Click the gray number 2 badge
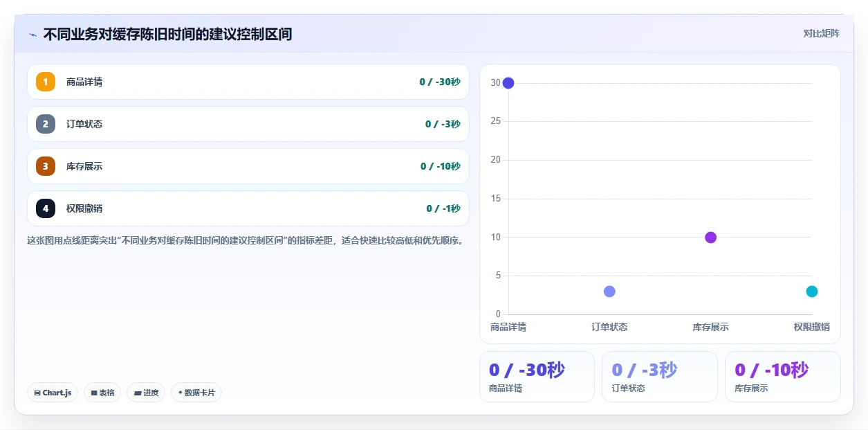This screenshot has height=430, width=868. tap(46, 124)
